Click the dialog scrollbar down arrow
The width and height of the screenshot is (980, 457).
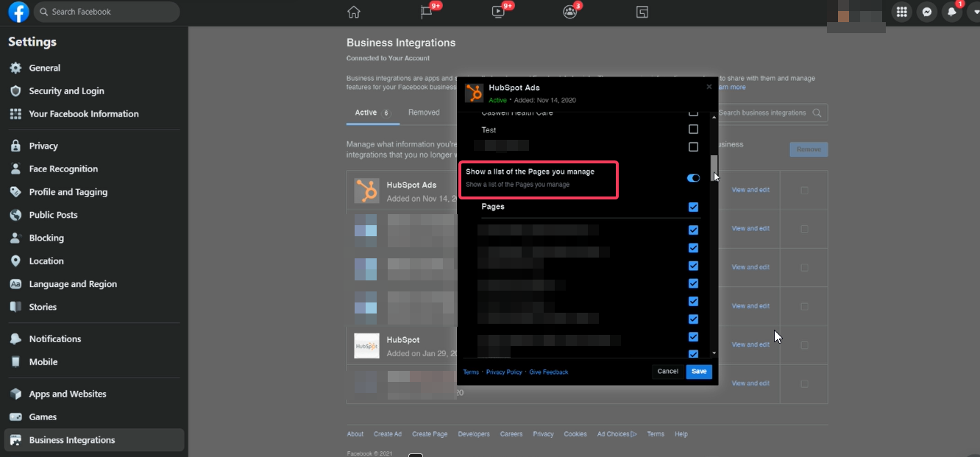pos(714,353)
